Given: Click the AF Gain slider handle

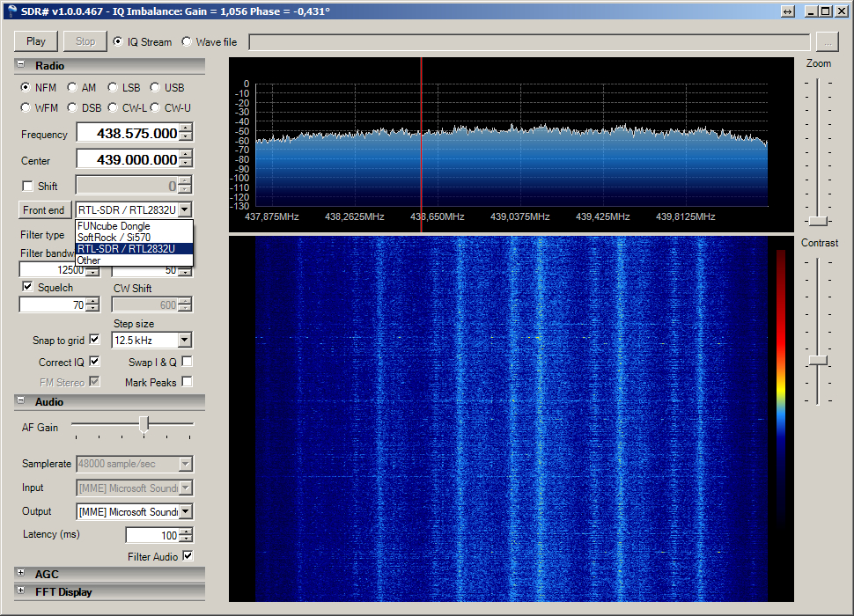Looking at the screenshot, I should click(x=144, y=424).
